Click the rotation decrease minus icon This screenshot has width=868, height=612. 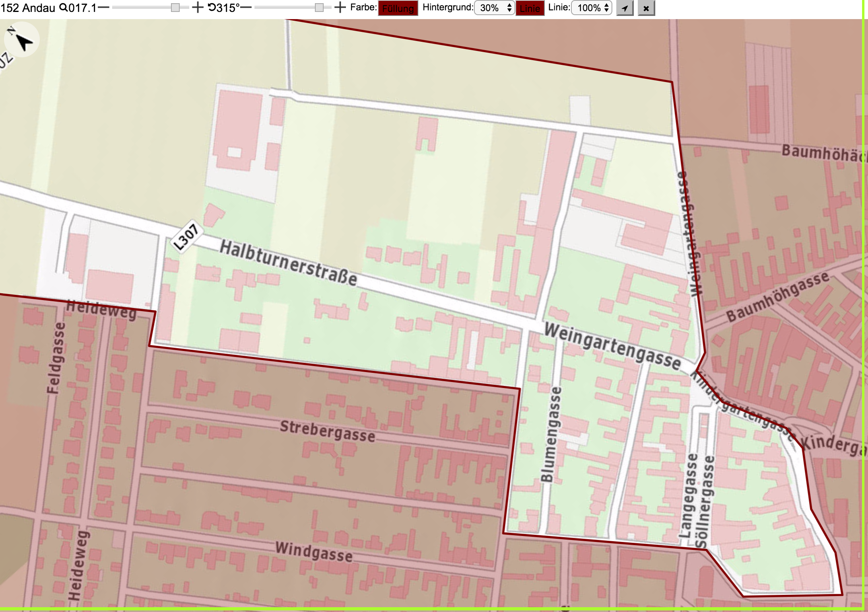click(246, 8)
